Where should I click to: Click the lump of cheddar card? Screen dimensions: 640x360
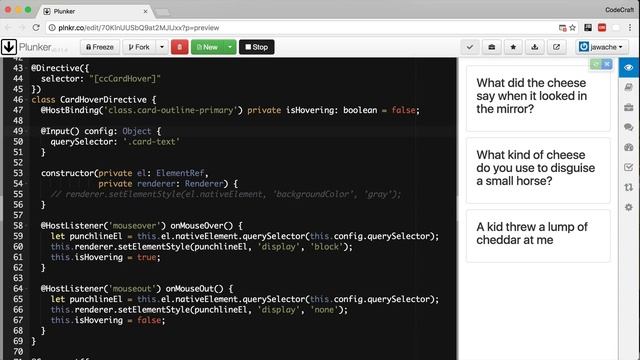click(538, 236)
